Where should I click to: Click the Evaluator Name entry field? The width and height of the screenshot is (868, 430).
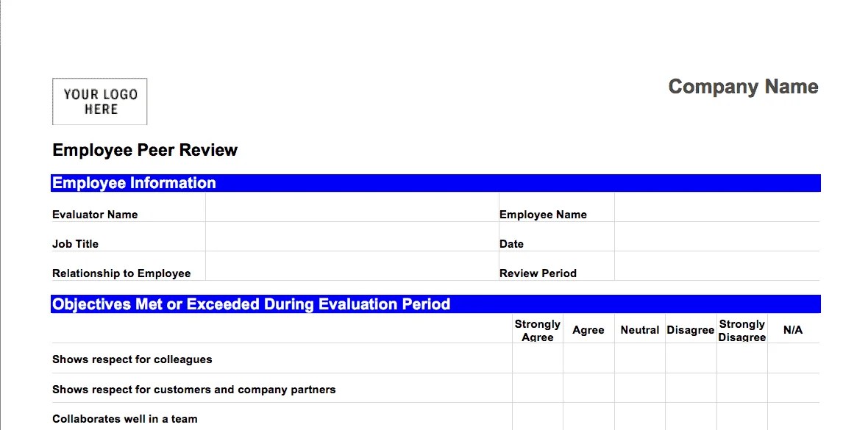click(x=353, y=214)
